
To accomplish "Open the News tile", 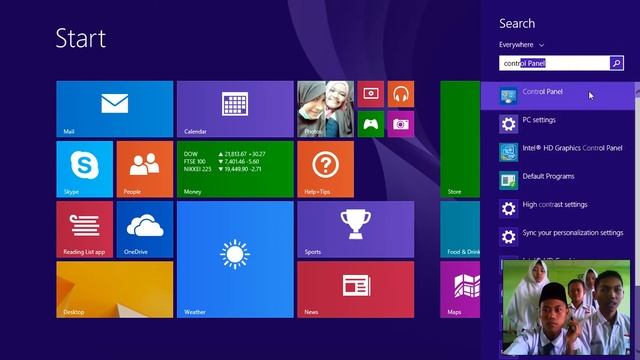I will (356, 290).
